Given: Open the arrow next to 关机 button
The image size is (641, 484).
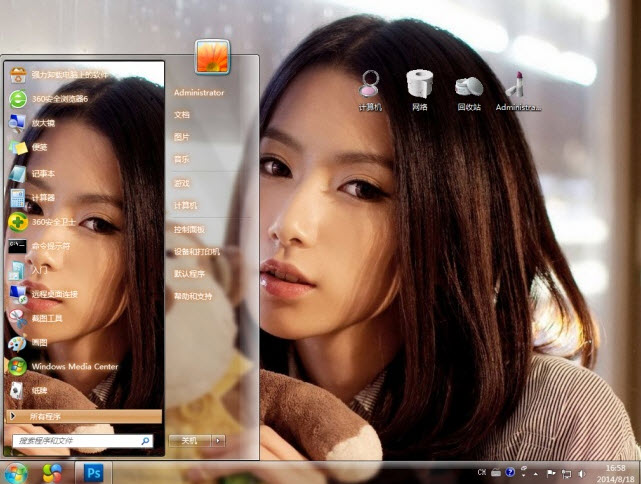Looking at the screenshot, I should click(x=218, y=440).
